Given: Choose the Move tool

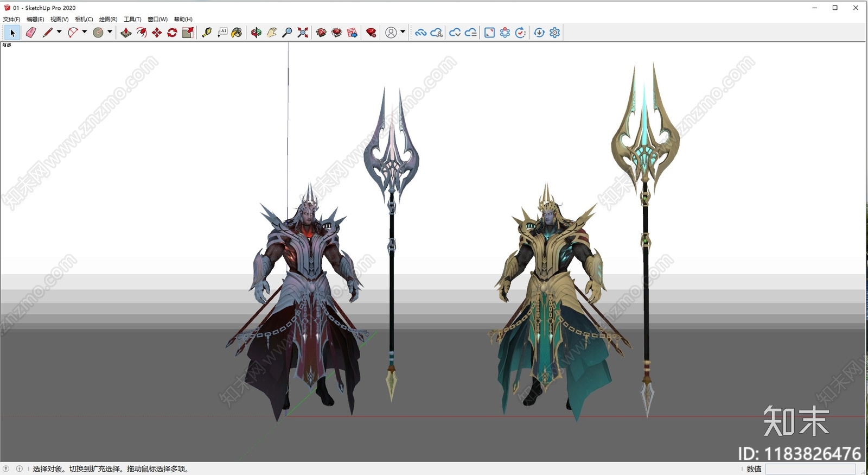Looking at the screenshot, I should click(157, 33).
